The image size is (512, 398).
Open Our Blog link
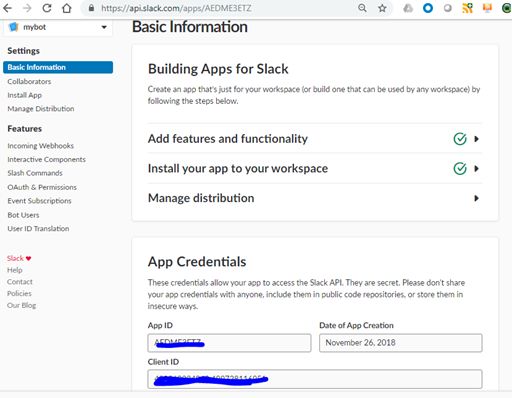pos(21,305)
